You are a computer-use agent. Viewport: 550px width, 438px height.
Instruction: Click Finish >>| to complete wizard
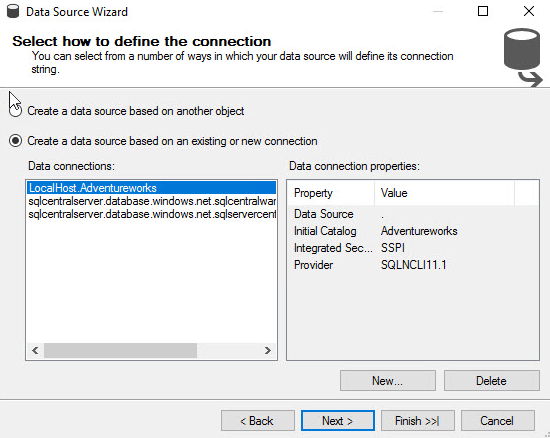pos(418,421)
